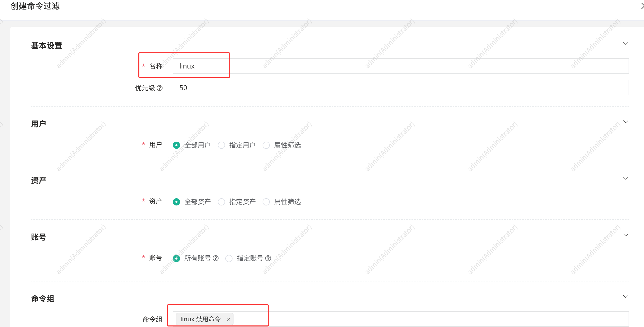Select the 指定用户 radio button
The height and width of the screenshot is (327, 644).
click(221, 145)
